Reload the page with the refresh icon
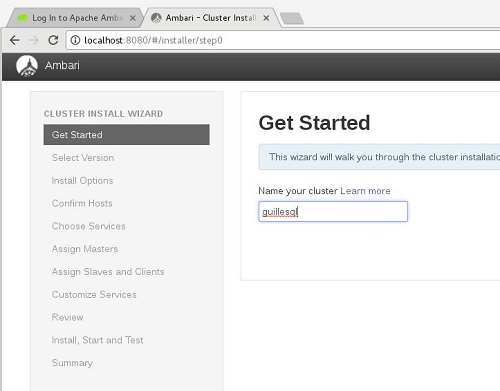Screen dimensions: 500x391 (53, 40)
